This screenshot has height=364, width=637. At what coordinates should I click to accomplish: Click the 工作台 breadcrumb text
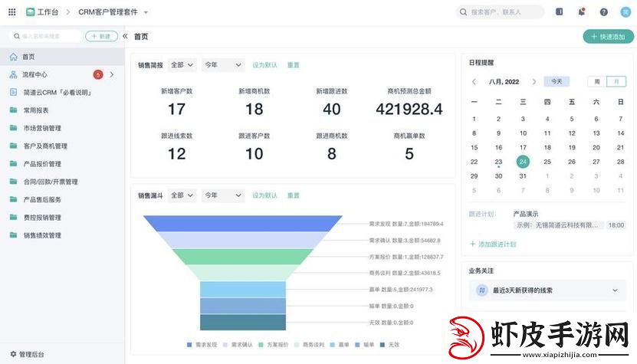point(48,12)
